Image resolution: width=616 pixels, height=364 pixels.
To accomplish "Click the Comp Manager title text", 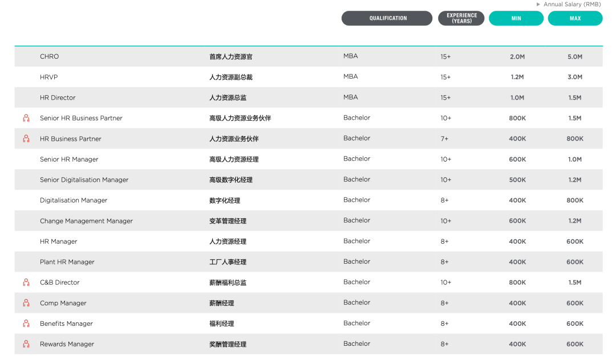I will tap(63, 303).
